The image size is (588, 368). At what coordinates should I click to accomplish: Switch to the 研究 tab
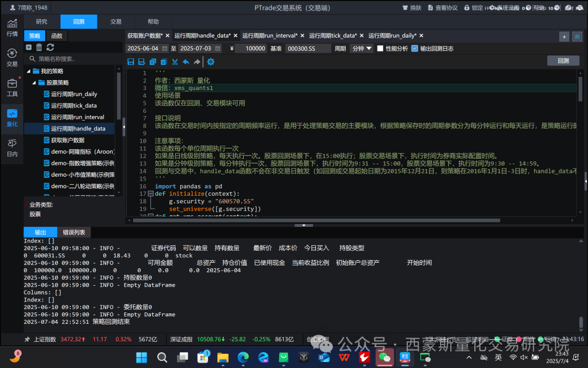coord(41,22)
